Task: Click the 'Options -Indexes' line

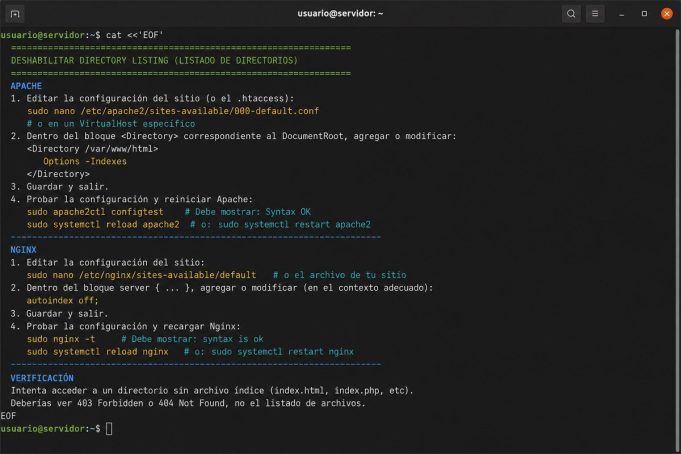Action: [85, 162]
